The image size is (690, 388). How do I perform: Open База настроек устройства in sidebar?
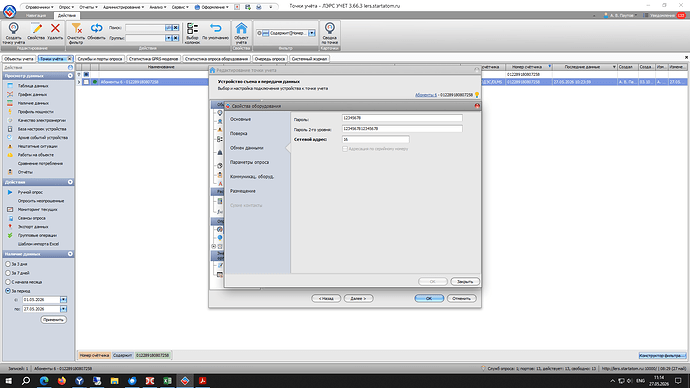click(x=42, y=129)
